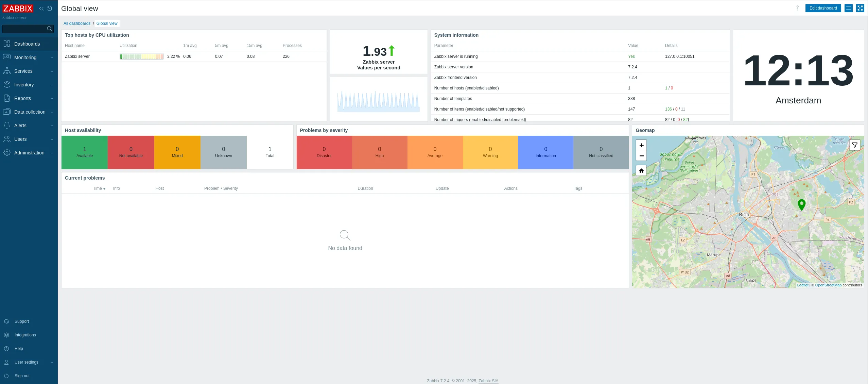Click the Help question-circle icon in sidebar
Screen dimensions: 868x384
coord(6,349)
